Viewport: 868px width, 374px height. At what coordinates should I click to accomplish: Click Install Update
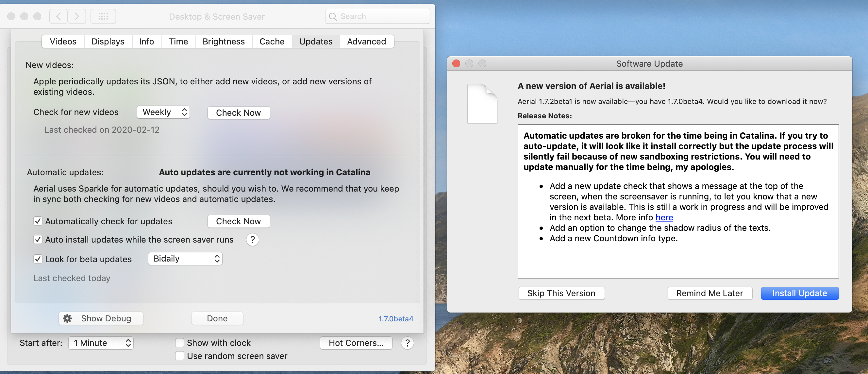click(800, 293)
